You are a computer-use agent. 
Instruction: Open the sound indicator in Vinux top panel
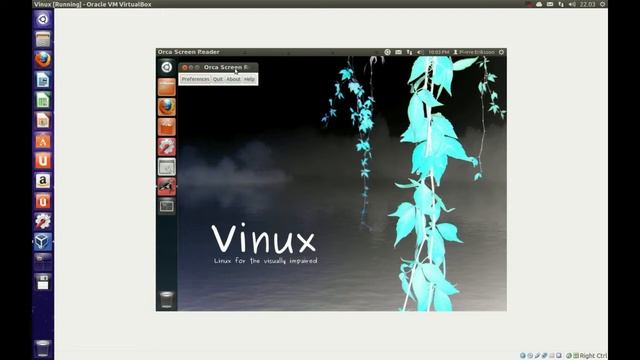tap(420, 52)
